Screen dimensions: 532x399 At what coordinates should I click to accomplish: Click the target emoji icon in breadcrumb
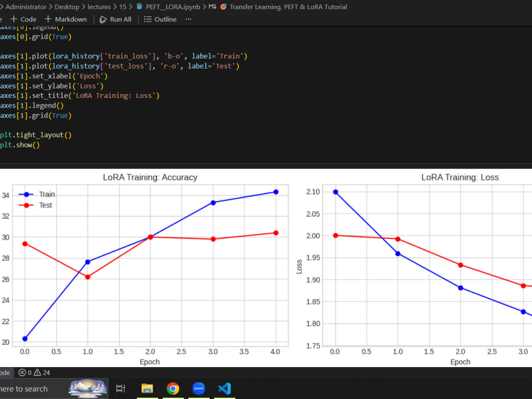pyautogui.click(x=223, y=6)
